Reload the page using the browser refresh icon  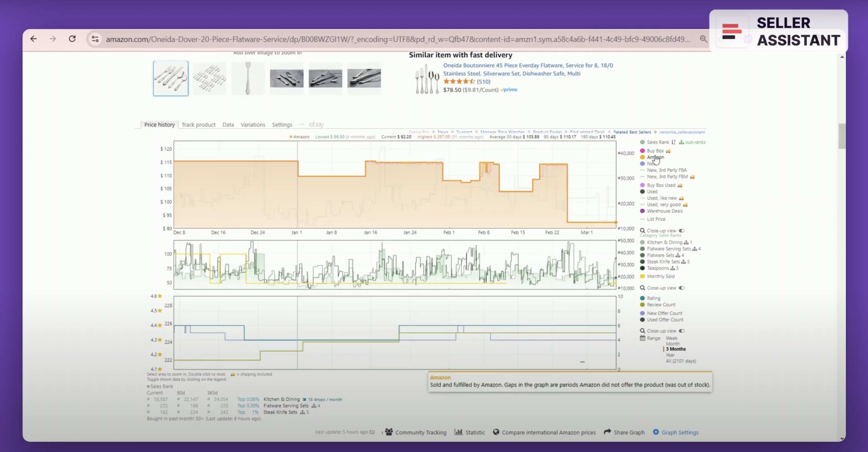72,39
